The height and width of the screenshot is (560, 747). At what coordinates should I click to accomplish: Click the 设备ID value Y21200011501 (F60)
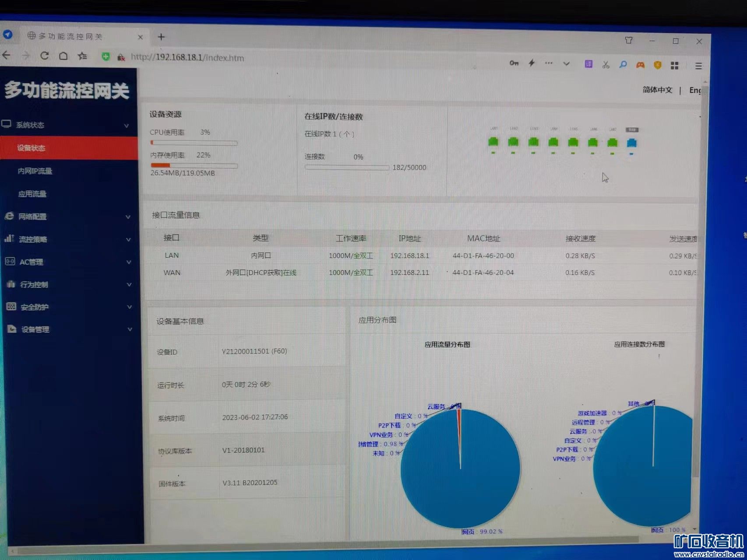254,351
